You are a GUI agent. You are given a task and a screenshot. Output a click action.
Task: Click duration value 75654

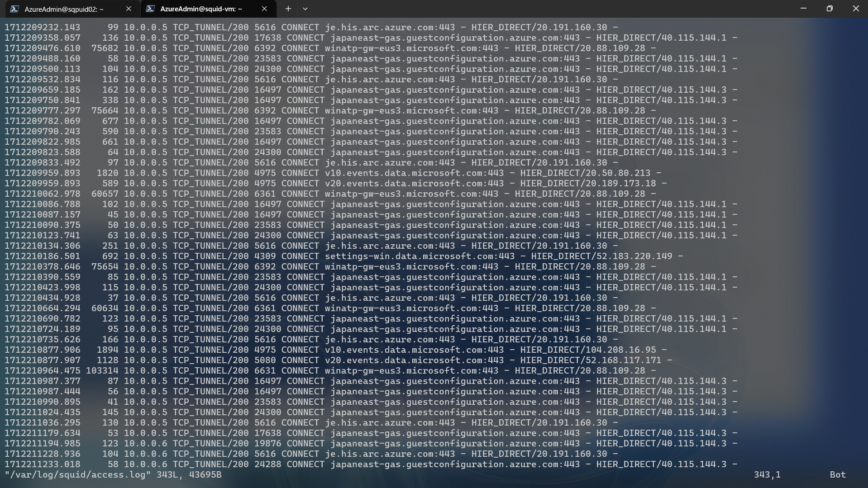(105, 267)
